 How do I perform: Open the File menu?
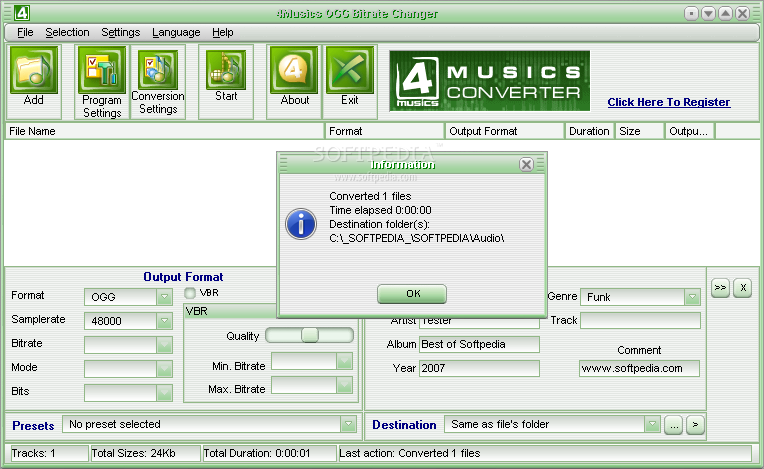[x=25, y=32]
